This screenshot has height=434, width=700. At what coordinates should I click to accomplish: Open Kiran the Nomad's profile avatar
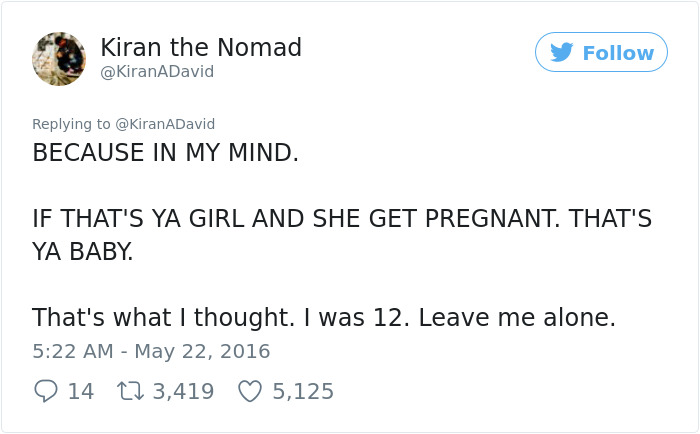(x=59, y=58)
